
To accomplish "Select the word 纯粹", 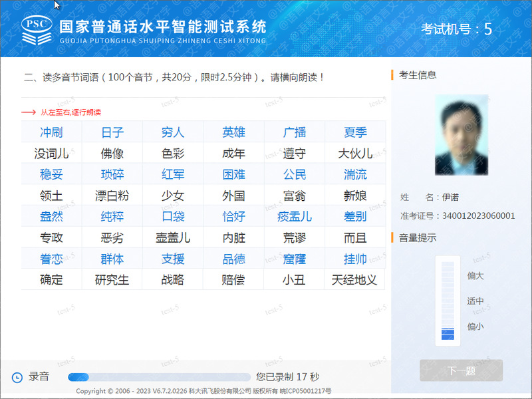I will coord(112,217).
